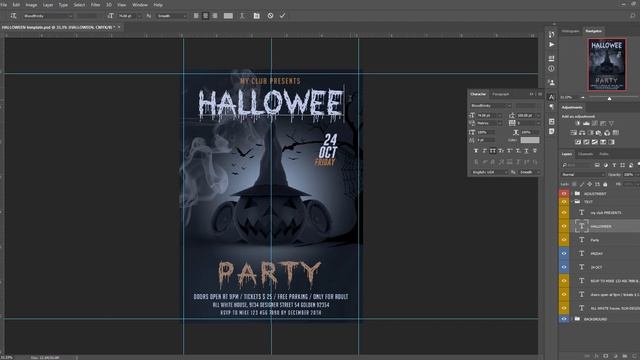Add Curves adjustment

[x=594, y=123]
